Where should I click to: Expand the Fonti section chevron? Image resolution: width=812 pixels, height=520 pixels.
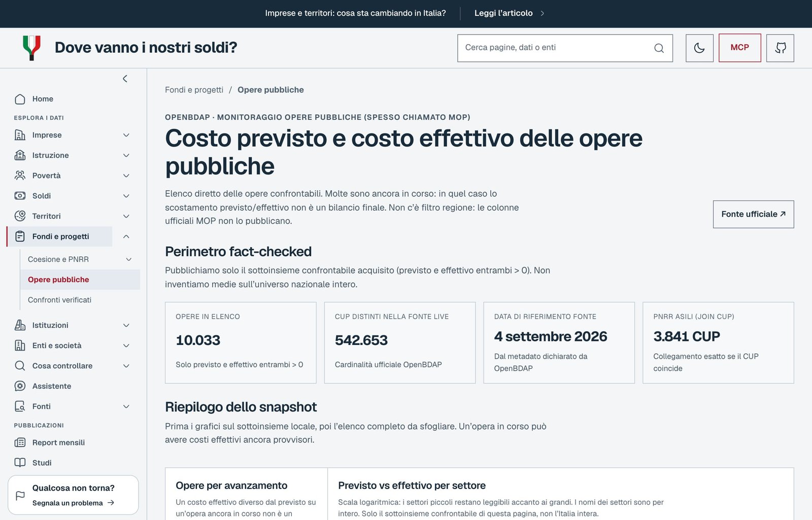(x=126, y=406)
